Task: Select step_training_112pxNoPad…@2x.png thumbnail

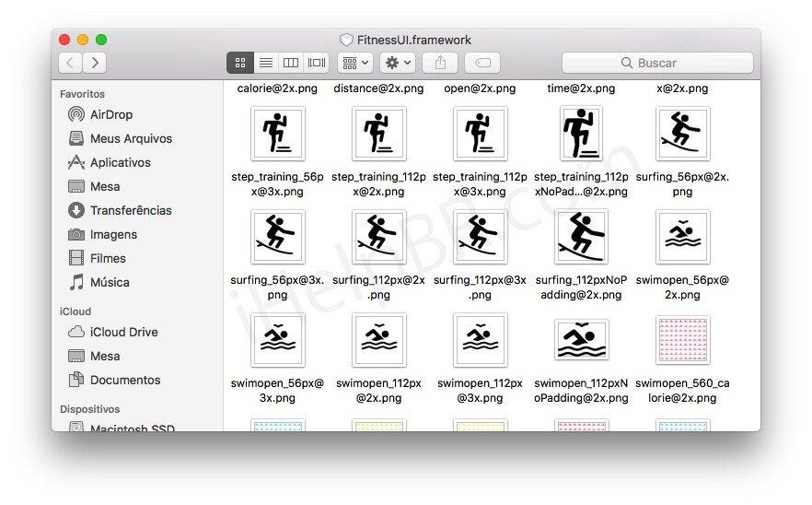Action: coord(581,134)
